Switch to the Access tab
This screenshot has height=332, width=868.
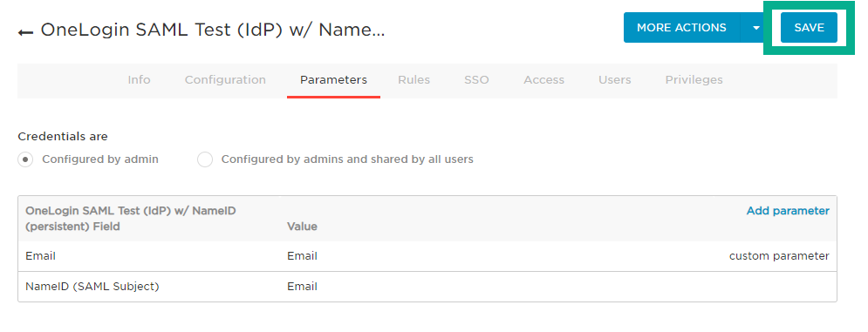coord(543,79)
